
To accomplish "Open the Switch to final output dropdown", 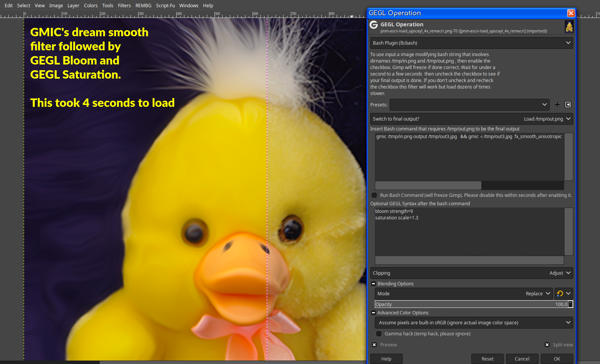I will [471, 119].
